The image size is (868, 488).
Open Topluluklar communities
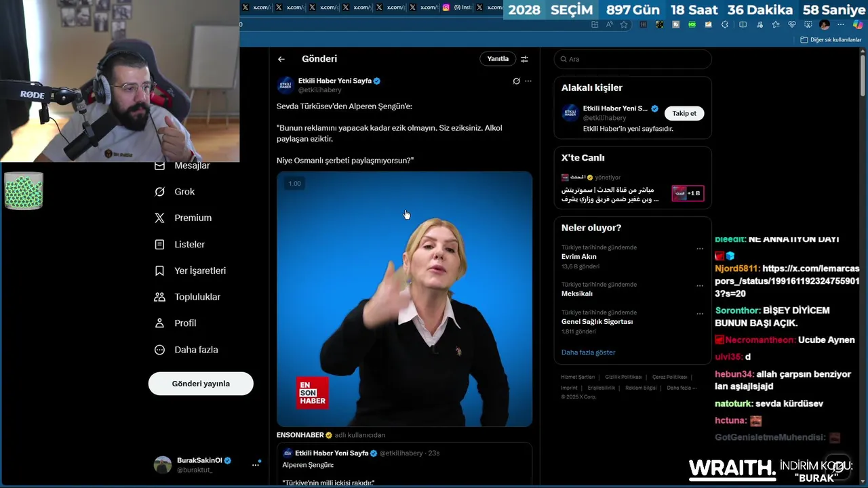(188, 297)
